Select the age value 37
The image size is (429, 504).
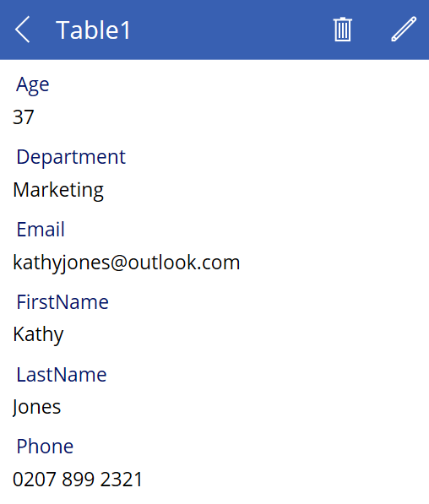[23, 117]
